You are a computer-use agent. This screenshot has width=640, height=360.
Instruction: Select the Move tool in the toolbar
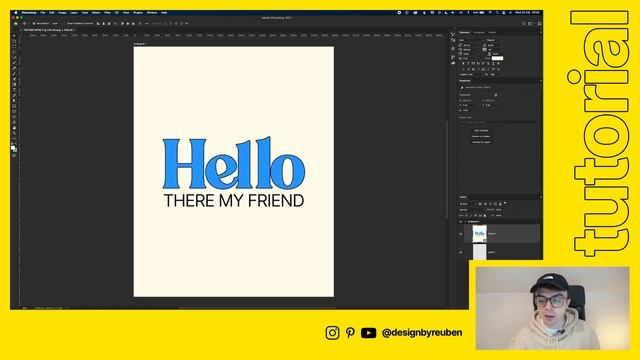point(14,36)
